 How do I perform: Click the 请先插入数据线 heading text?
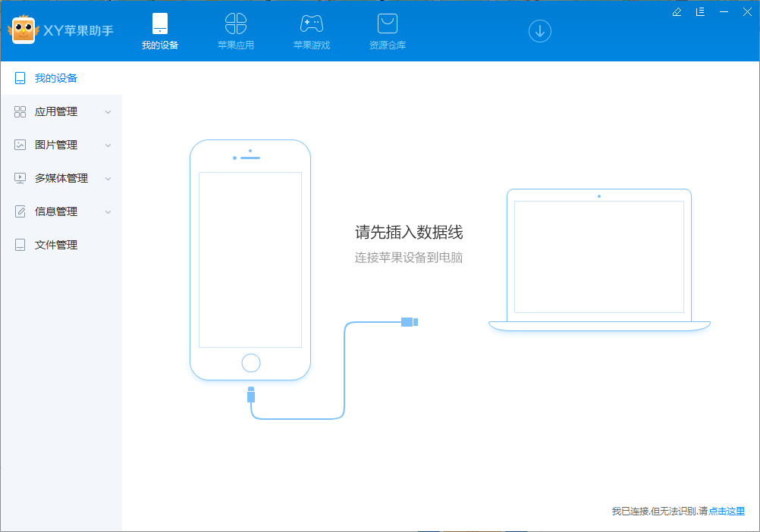click(409, 233)
